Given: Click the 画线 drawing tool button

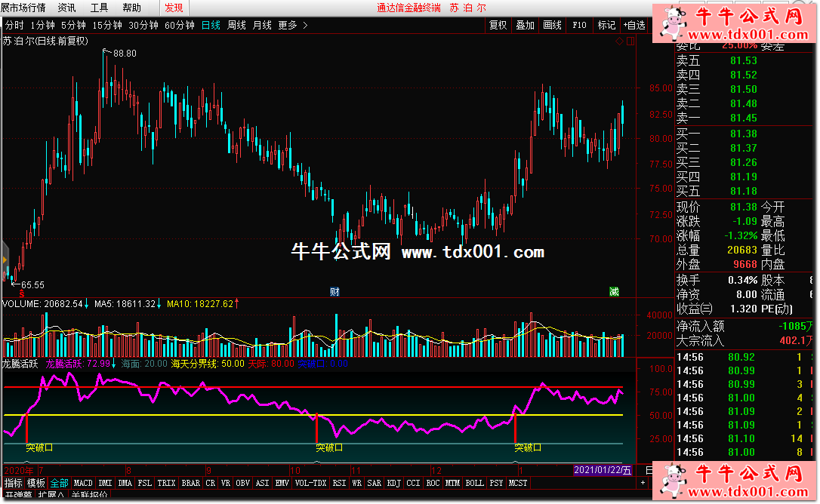Looking at the screenshot, I should (x=552, y=25).
